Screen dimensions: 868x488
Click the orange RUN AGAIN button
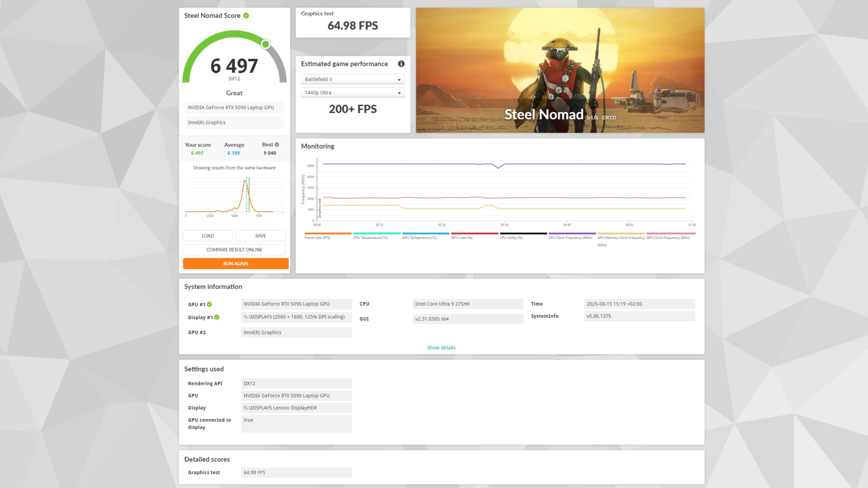tap(236, 263)
